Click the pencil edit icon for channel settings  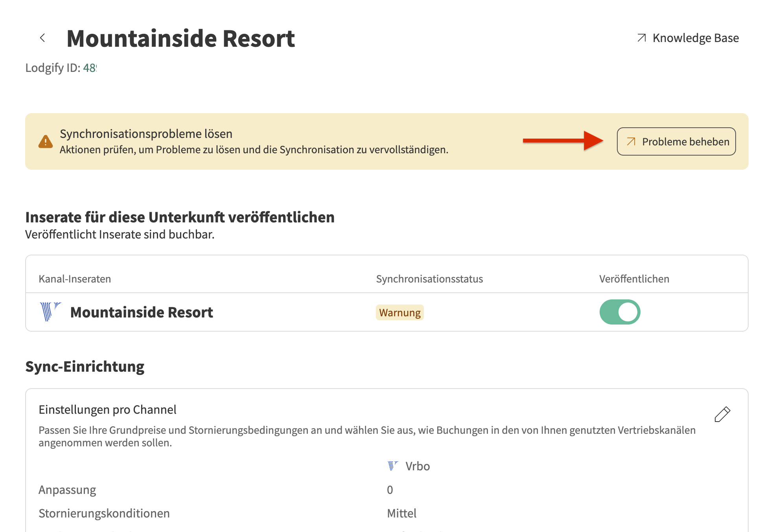(x=722, y=414)
